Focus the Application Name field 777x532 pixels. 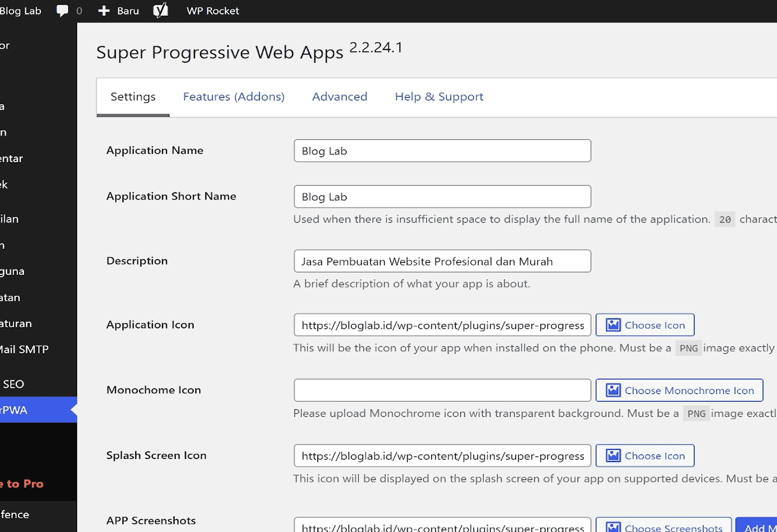(x=442, y=151)
